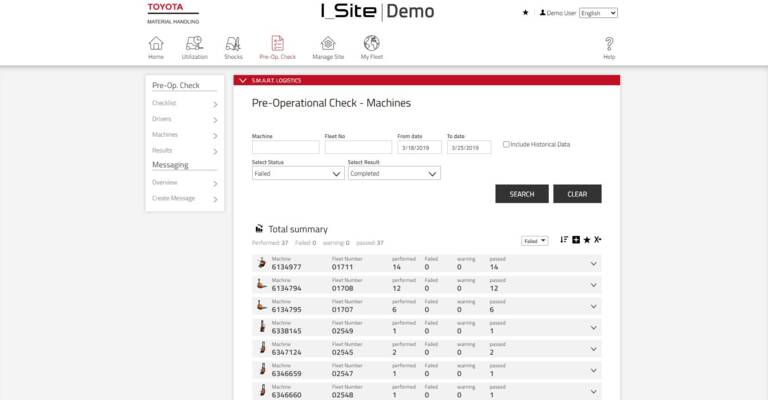768x400 pixels.
Task: Click the sort order icon above results
Action: click(x=564, y=240)
